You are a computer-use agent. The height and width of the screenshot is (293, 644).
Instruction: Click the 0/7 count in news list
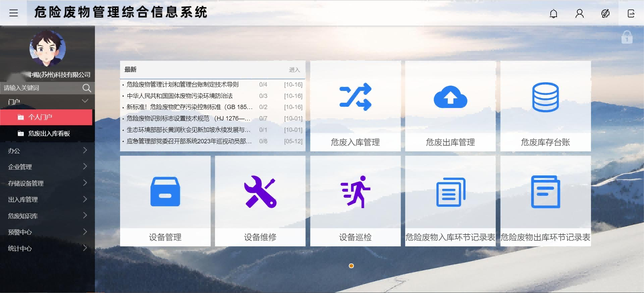[x=263, y=118]
